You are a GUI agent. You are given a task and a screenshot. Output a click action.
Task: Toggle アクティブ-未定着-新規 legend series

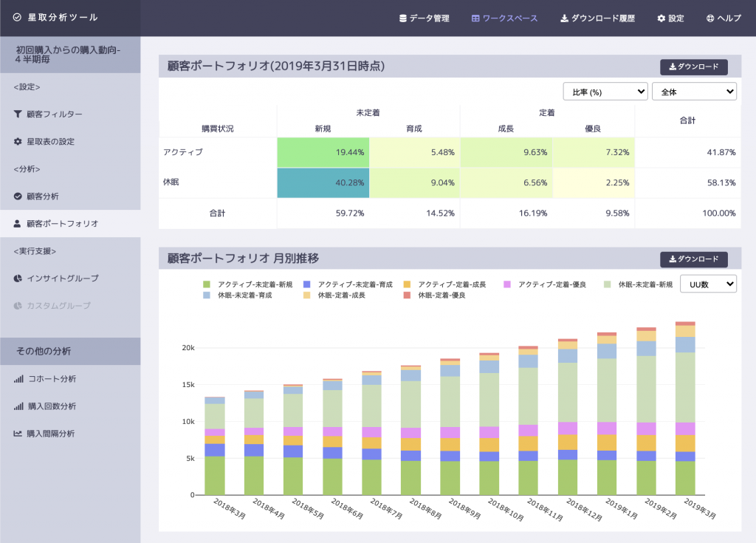(247, 284)
